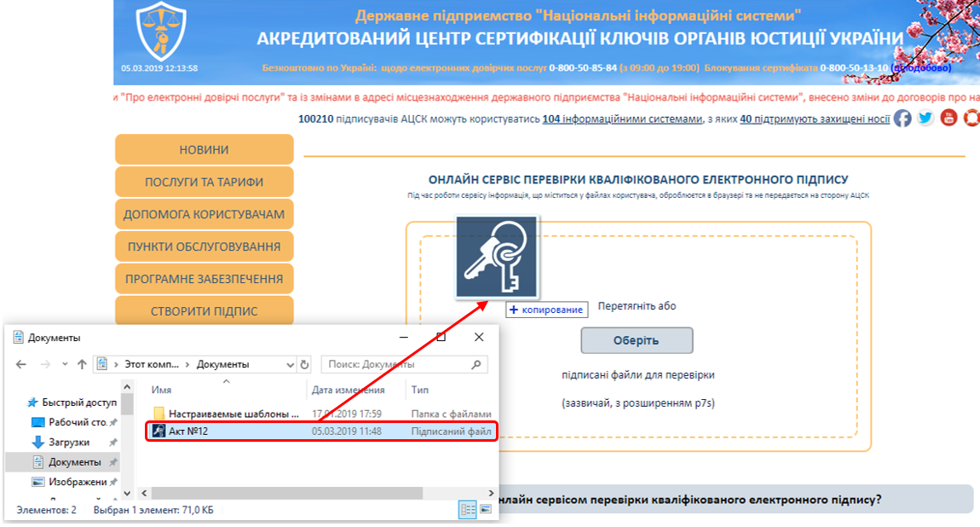Switch Explorer to large thumbnails view

point(486,509)
